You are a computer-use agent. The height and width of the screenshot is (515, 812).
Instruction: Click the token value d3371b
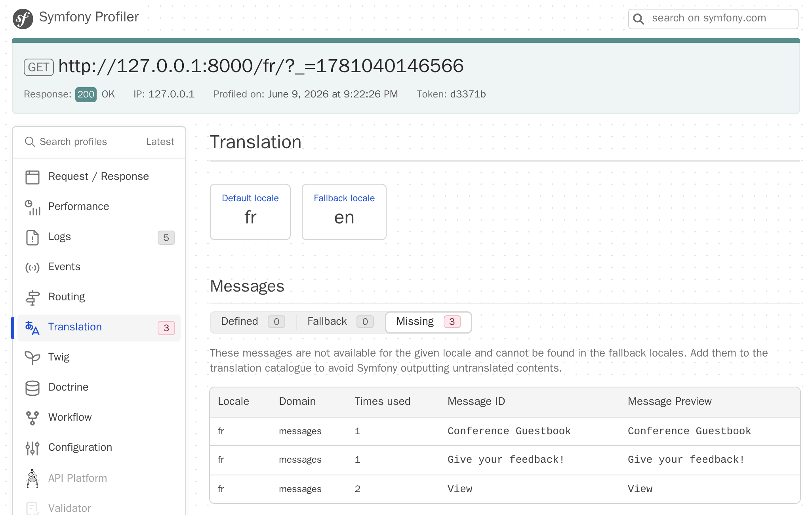coord(468,94)
